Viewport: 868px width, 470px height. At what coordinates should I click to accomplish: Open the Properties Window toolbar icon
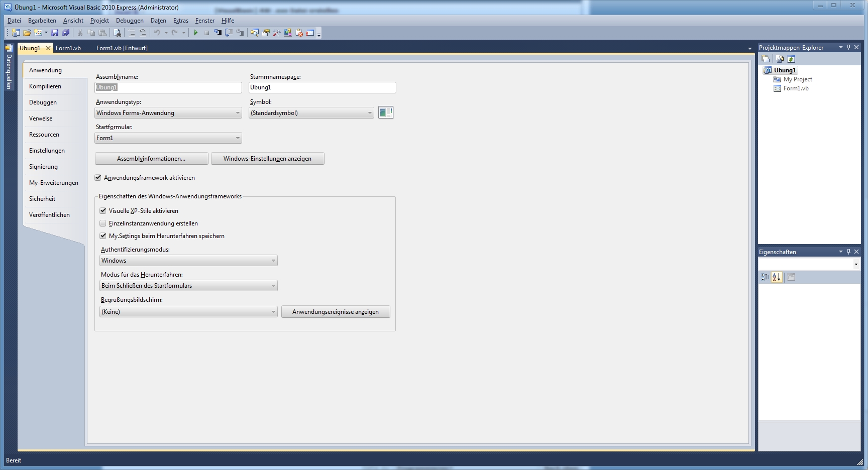tap(266, 33)
